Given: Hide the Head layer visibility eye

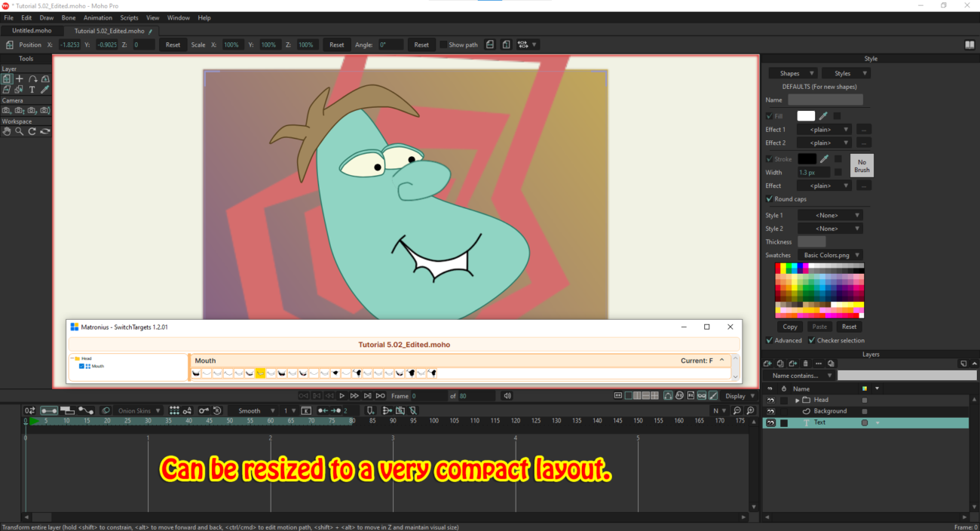Looking at the screenshot, I should point(770,400).
